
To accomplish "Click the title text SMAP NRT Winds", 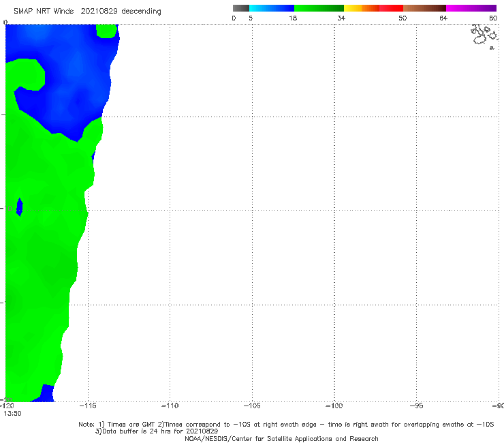I will (44, 11).
